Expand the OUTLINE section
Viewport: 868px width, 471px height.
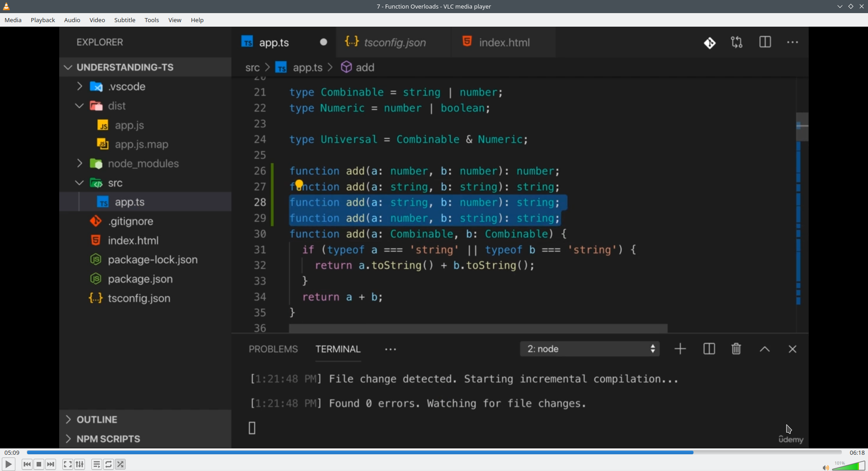tap(145, 419)
